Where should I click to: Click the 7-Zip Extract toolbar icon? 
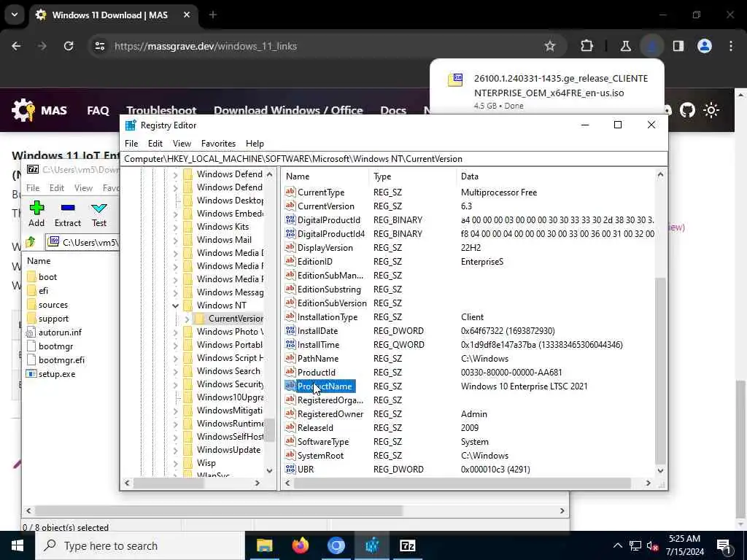click(x=68, y=208)
